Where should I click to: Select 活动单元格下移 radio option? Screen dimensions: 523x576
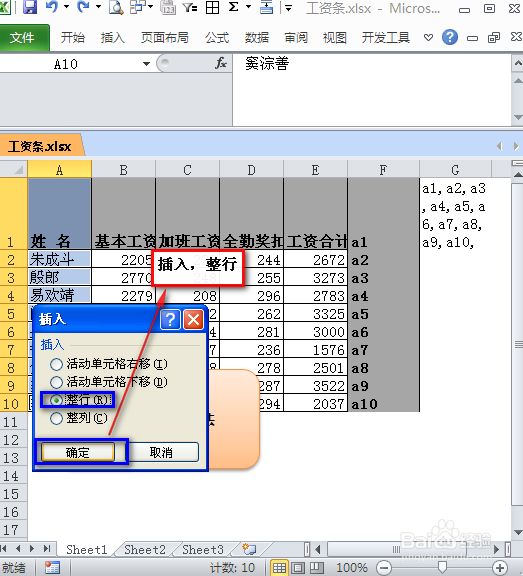(108, 382)
